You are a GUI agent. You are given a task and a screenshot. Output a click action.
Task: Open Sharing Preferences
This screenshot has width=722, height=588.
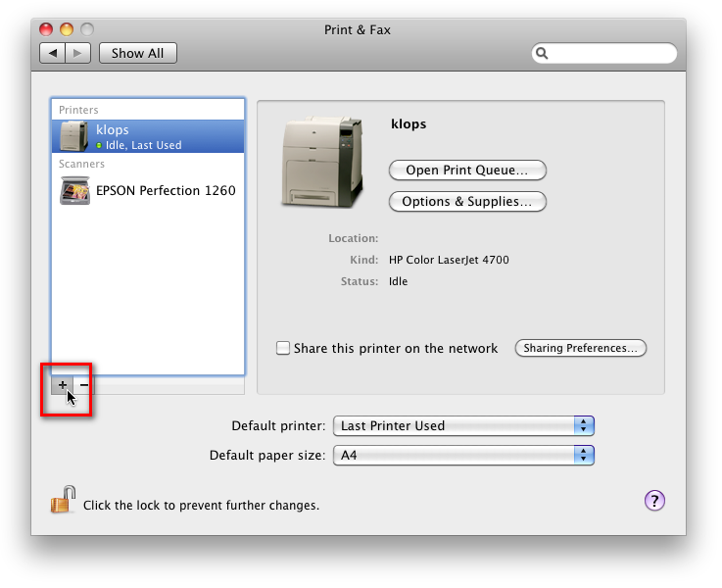tap(581, 348)
